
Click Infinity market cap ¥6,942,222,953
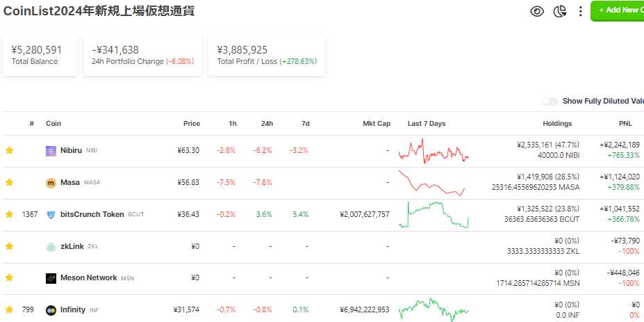click(x=365, y=309)
